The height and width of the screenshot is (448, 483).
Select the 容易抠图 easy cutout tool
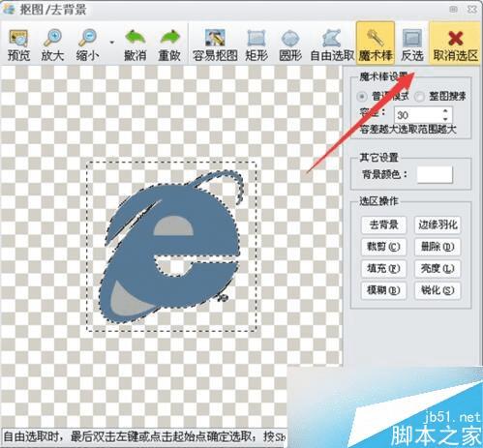pyautogui.click(x=215, y=45)
